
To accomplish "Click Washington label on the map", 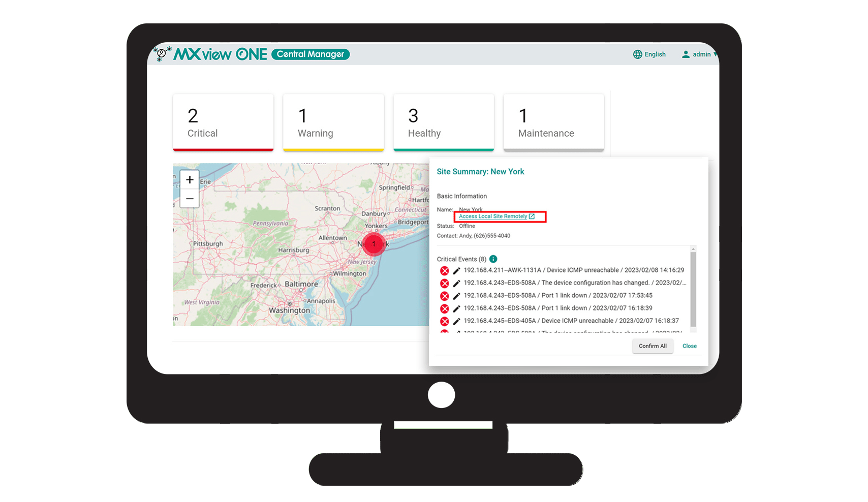I will (x=290, y=310).
